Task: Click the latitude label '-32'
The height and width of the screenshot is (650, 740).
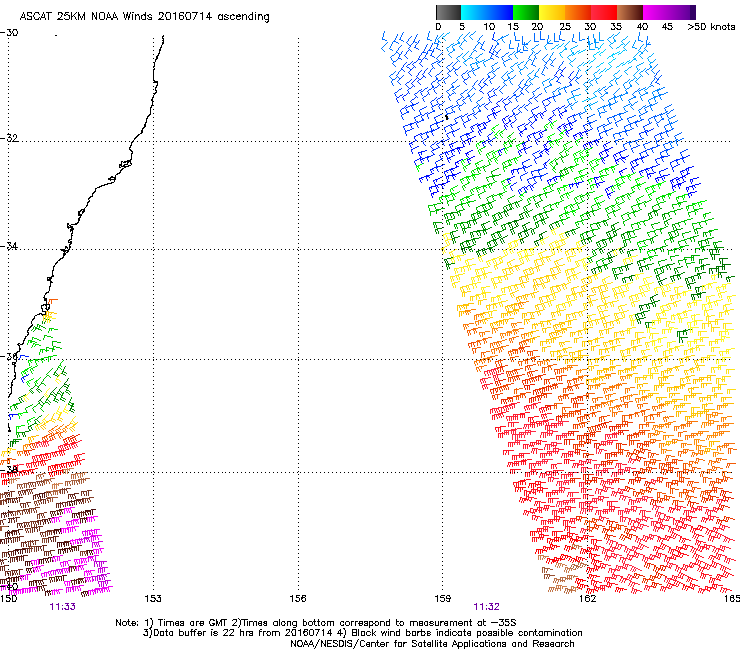Action: [x=9, y=138]
